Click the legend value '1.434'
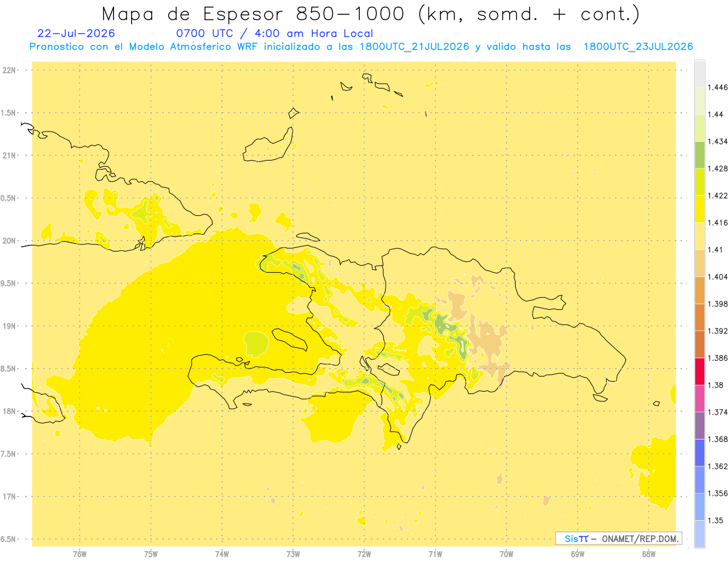 (x=719, y=141)
